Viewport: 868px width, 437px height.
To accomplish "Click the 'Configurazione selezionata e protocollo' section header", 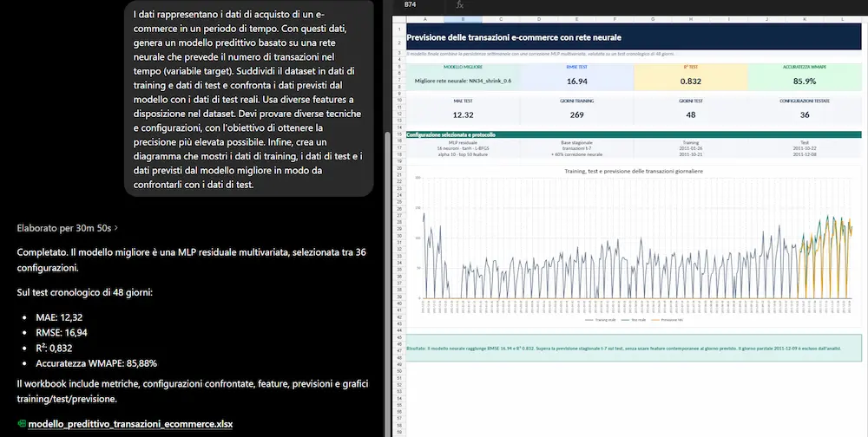I will point(634,134).
